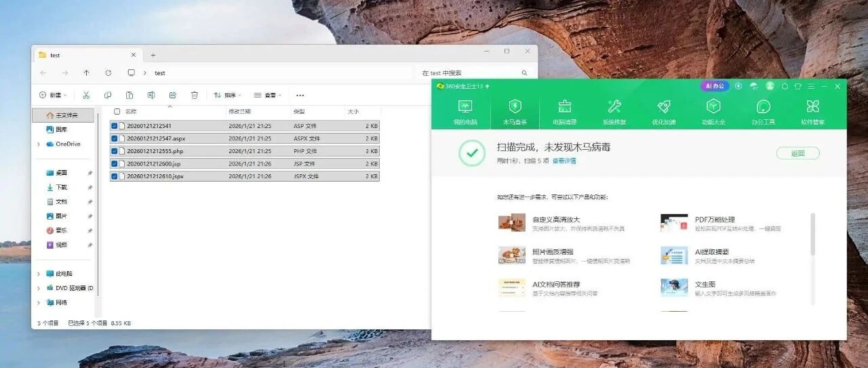Open 木马查杀 trojan scan section
The image size is (868, 368).
515,113
